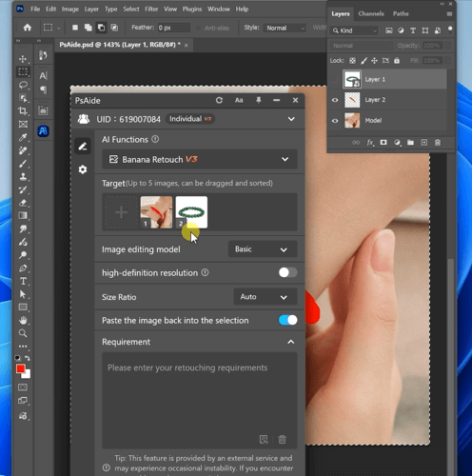The width and height of the screenshot is (472, 476).
Task: Open PsAide settings gear tab
Action: 83,169
